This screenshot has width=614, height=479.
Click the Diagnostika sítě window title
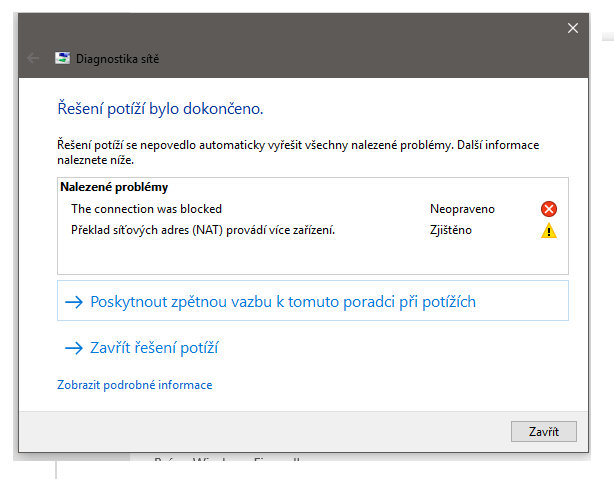(x=117, y=58)
